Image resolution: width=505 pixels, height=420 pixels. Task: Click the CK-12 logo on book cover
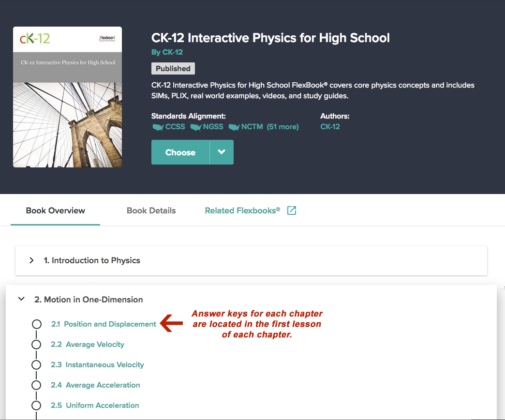tap(35, 39)
